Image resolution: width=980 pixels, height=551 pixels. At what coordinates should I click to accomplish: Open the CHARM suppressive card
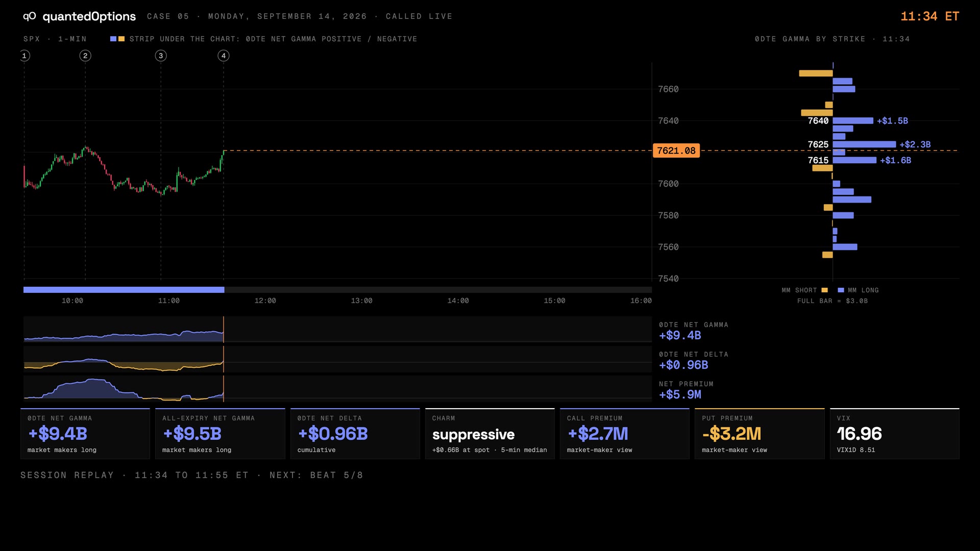(489, 434)
